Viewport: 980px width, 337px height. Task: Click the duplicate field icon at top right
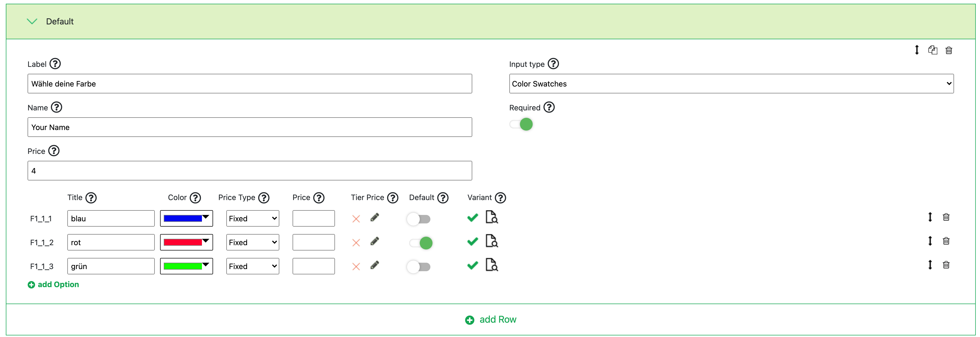pos(933,50)
